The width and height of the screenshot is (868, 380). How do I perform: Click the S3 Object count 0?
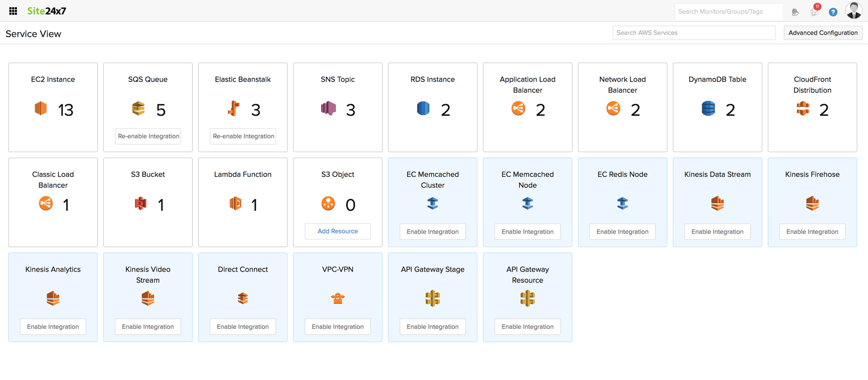coord(350,205)
